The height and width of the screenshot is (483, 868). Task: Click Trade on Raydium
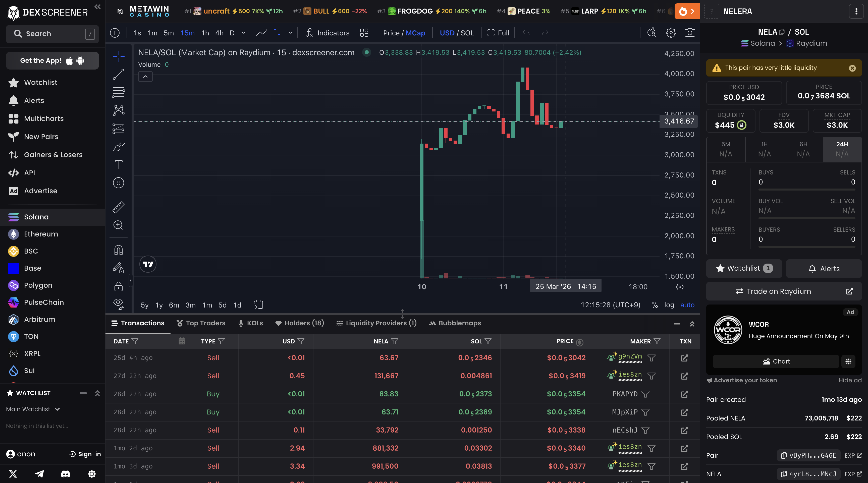[774, 291]
